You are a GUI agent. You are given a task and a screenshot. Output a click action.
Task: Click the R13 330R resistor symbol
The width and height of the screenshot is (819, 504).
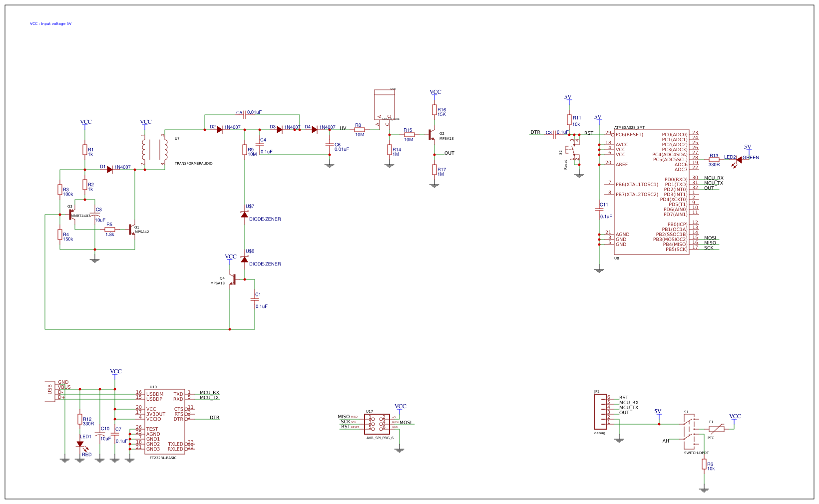[x=714, y=160]
